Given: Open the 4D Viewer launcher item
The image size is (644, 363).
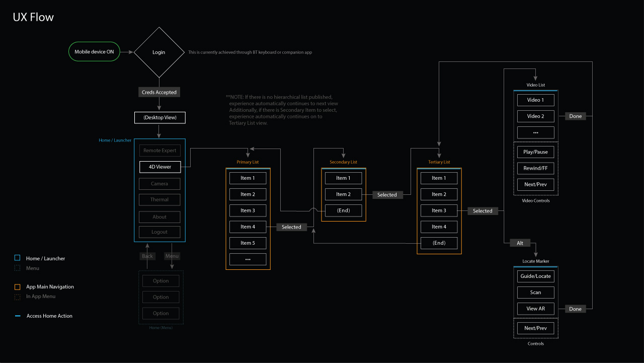Looking at the screenshot, I should (159, 167).
